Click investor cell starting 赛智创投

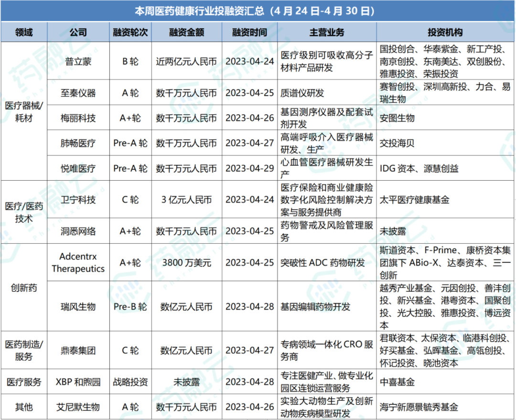tap(445, 93)
